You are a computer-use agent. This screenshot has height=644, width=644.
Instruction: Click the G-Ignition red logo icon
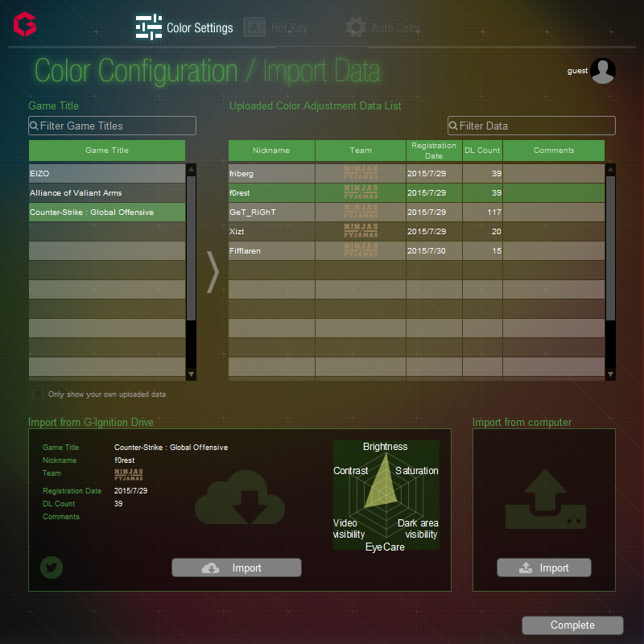pos(25,24)
